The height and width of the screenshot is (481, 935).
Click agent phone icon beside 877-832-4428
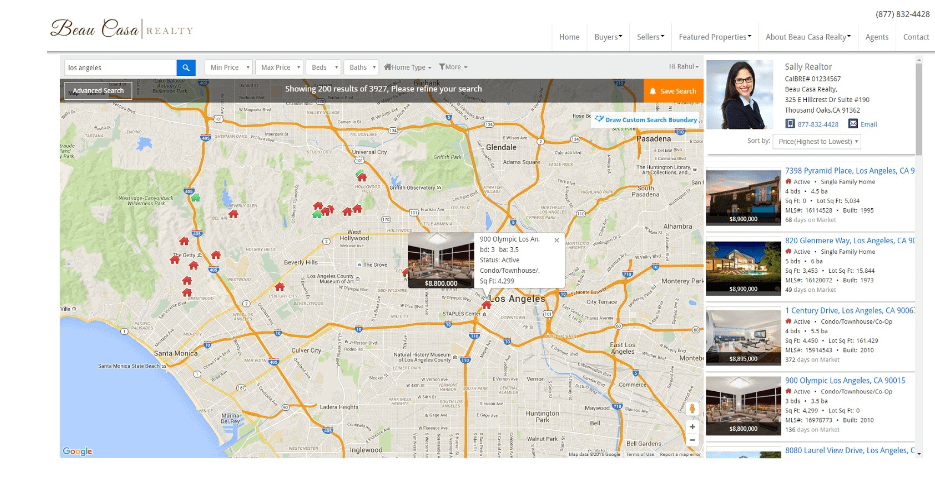(x=790, y=124)
